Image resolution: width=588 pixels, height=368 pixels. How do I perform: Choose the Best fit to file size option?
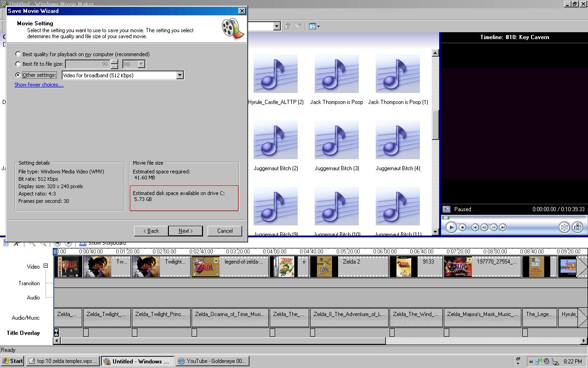[18, 64]
